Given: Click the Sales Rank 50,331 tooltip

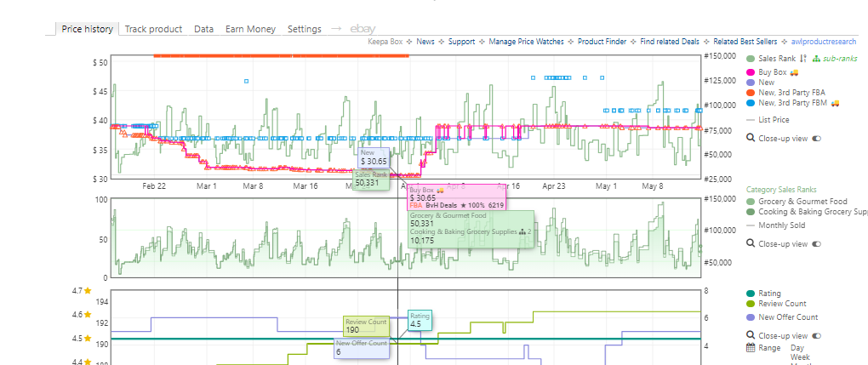Looking at the screenshot, I should 372,180.
